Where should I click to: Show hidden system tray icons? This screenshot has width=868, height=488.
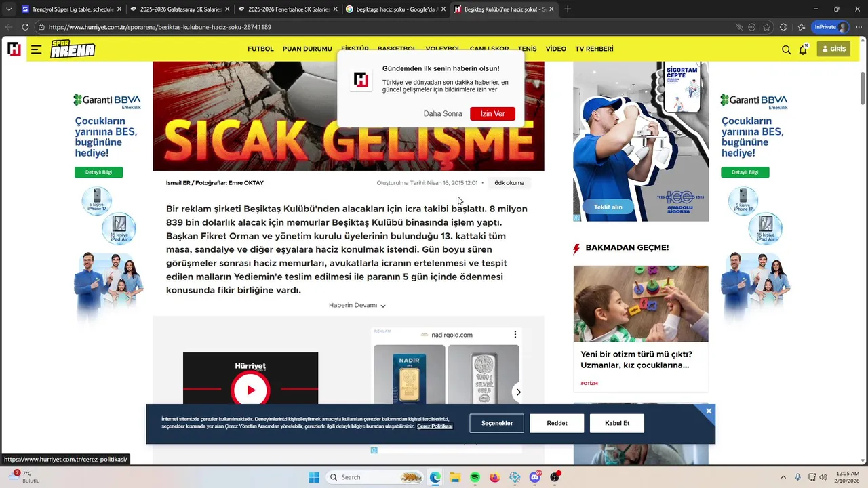tap(783, 477)
